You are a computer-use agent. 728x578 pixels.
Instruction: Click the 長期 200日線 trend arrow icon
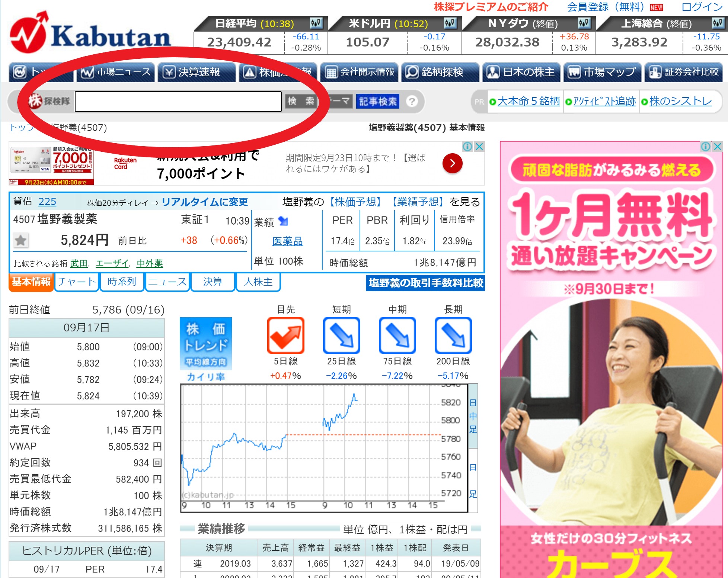tap(453, 335)
